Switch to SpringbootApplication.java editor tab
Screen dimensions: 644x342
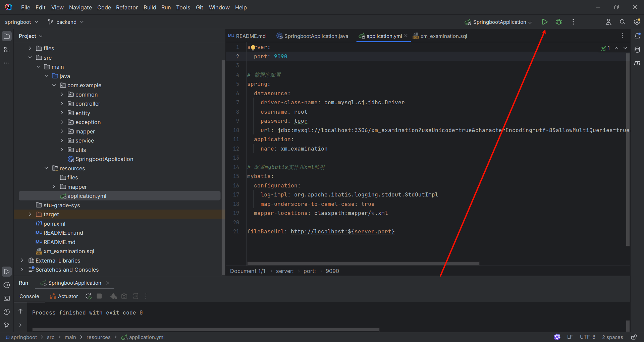[x=312, y=36]
